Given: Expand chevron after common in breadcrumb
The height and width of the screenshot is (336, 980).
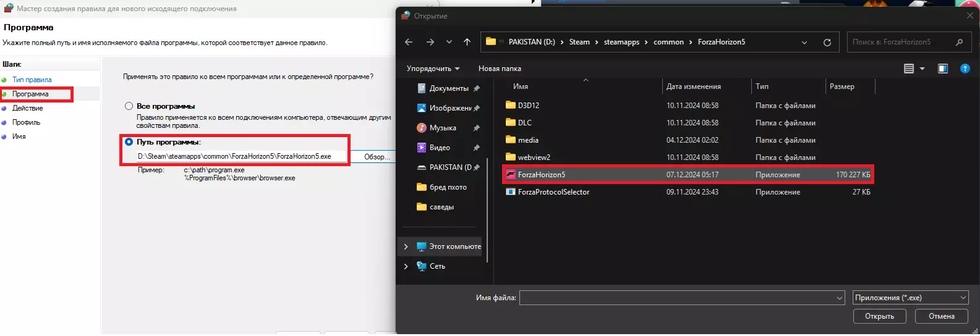Looking at the screenshot, I should 691,42.
